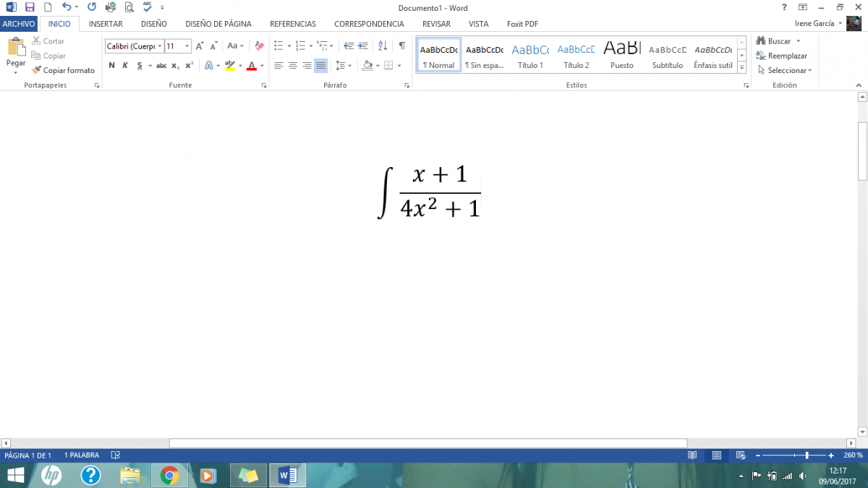
Task: Open Google Chrome from the taskbar
Action: tap(169, 475)
